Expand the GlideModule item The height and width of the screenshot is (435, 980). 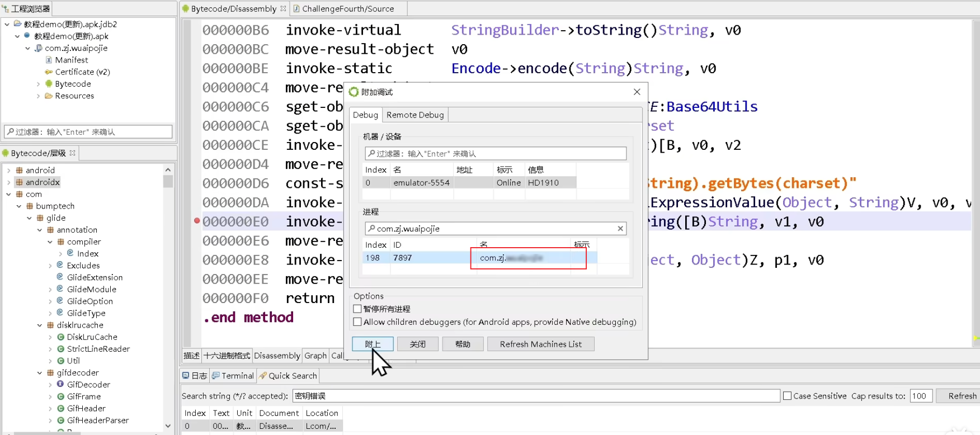[50, 290]
